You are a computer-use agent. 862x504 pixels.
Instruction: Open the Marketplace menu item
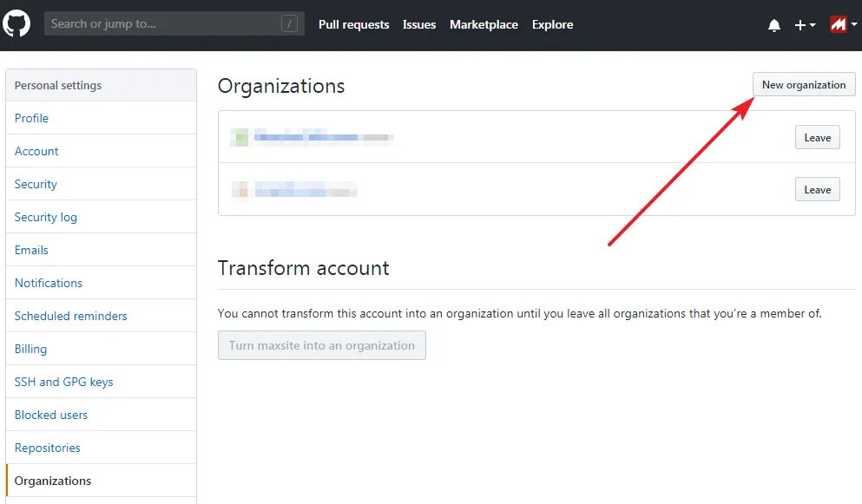click(484, 24)
